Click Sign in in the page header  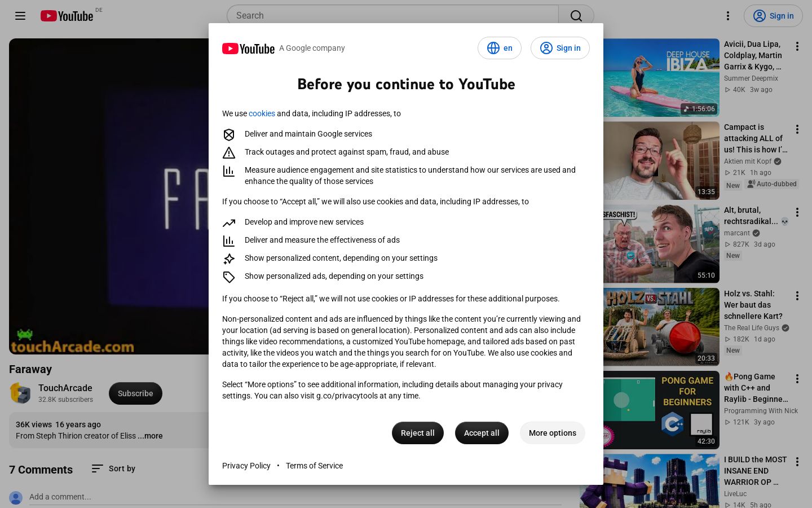click(x=773, y=16)
